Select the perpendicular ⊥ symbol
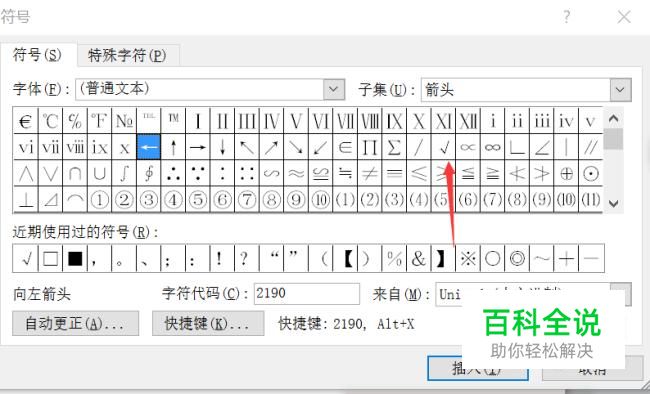 coord(26,199)
